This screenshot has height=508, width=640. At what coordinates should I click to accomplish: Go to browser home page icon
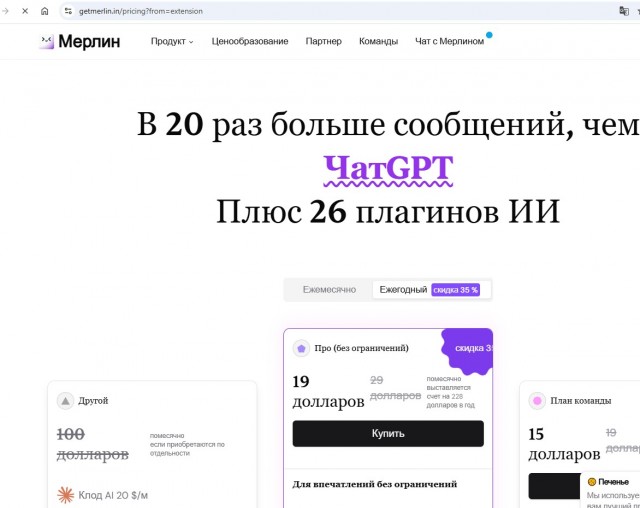click(x=44, y=11)
